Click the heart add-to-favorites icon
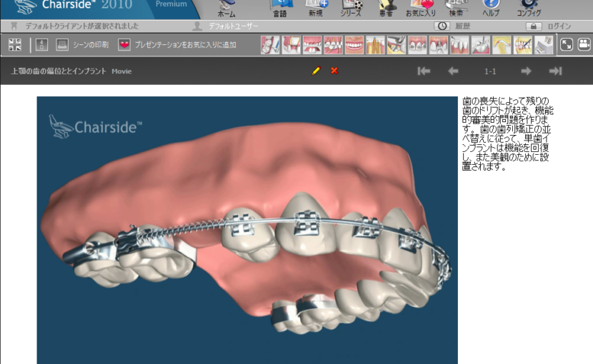This screenshot has width=593, height=364. (x=124, y=44)
